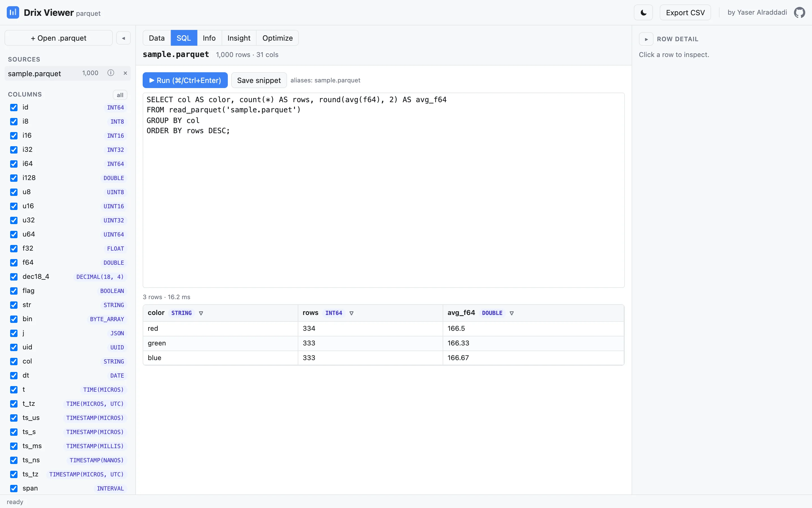
Task: Toggle the dec18_4 column checkbox
Action: tap(14, 277)
